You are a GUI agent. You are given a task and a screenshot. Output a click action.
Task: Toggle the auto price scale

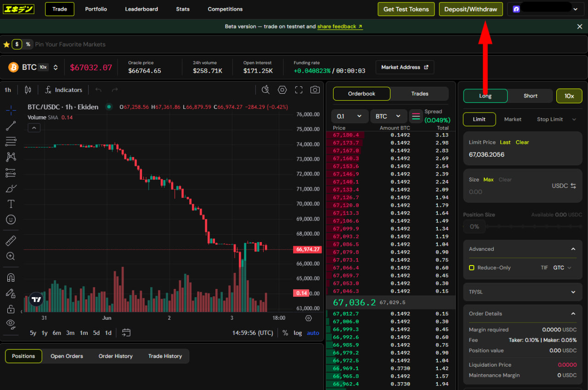[313, 333]
